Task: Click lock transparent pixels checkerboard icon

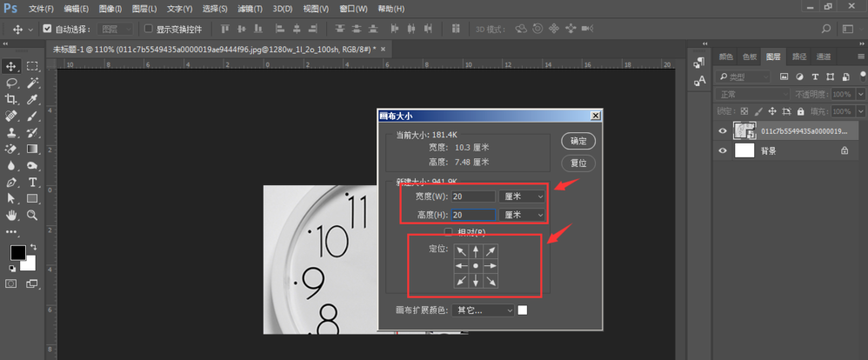Action: 744,111
